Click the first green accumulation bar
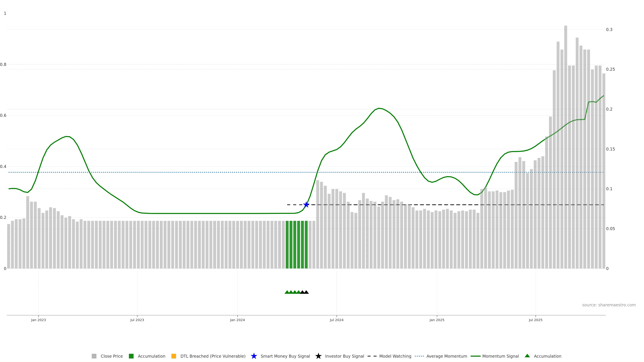 pos(287,245)
